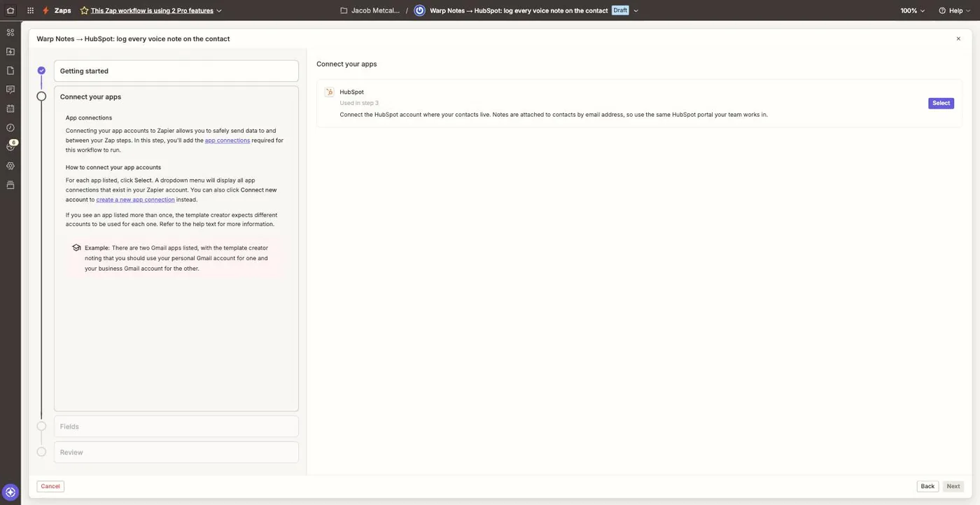Click the notifications icon with badge 6
980x505 pixels.
tap(10, 145)
